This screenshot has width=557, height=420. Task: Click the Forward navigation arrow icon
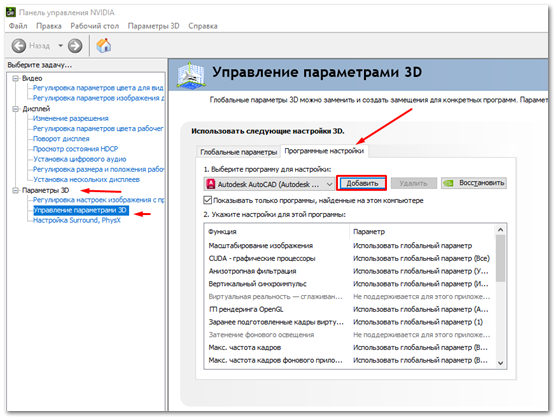click(75, 46)
